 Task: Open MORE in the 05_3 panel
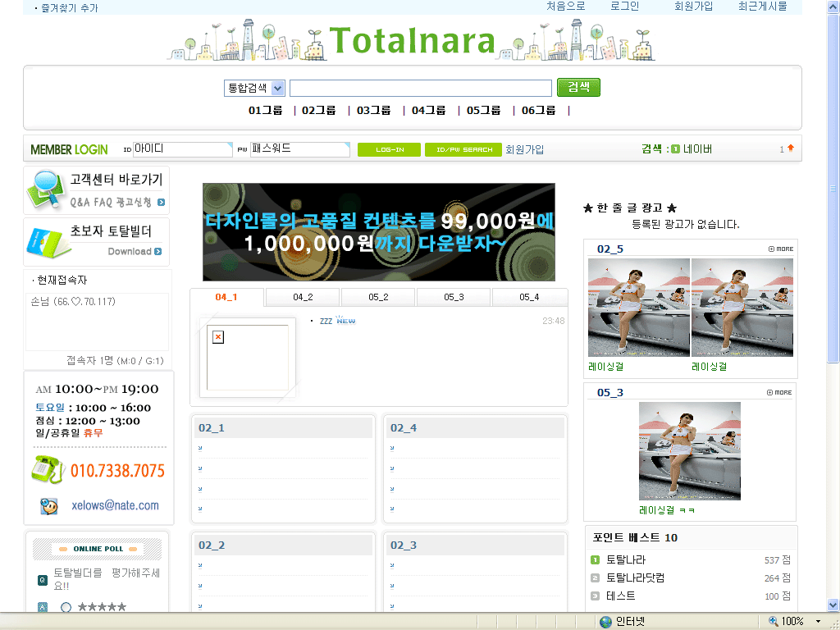779,392
